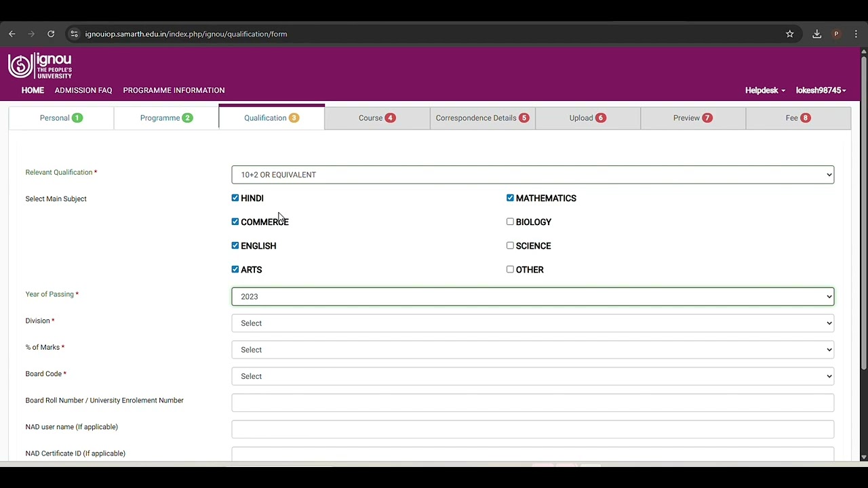Expand the lokesh98745 account menu
The width and height of the screenshot is (868, 488).
[821, 90]
